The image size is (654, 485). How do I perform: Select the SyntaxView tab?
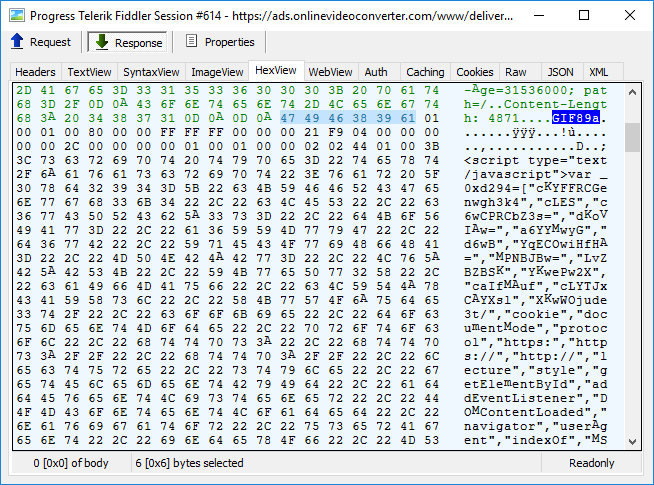click(151, 72)
